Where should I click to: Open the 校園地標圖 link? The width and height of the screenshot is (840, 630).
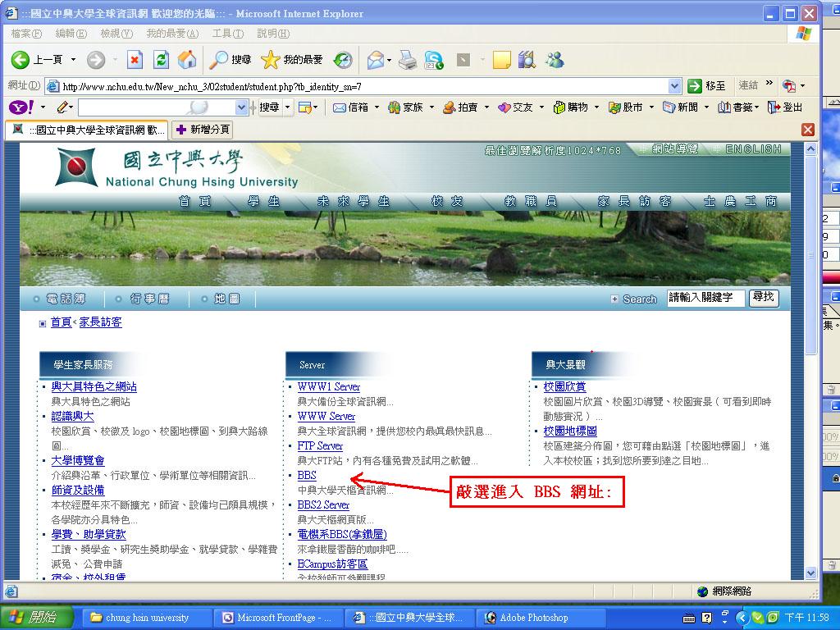point(570,431)
